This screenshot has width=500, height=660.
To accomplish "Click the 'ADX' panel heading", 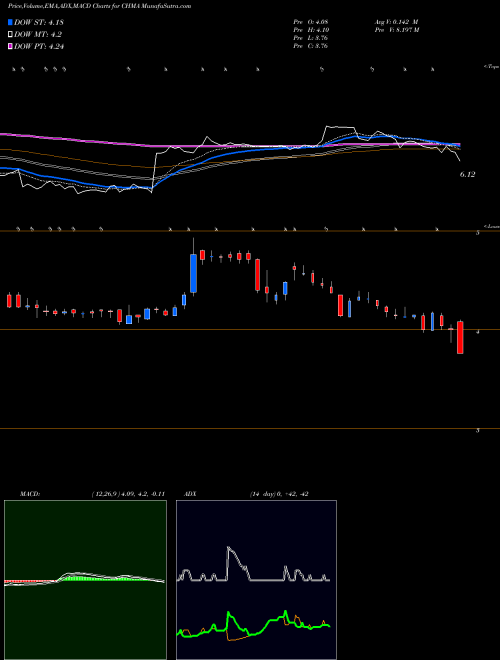I will 190,494.
